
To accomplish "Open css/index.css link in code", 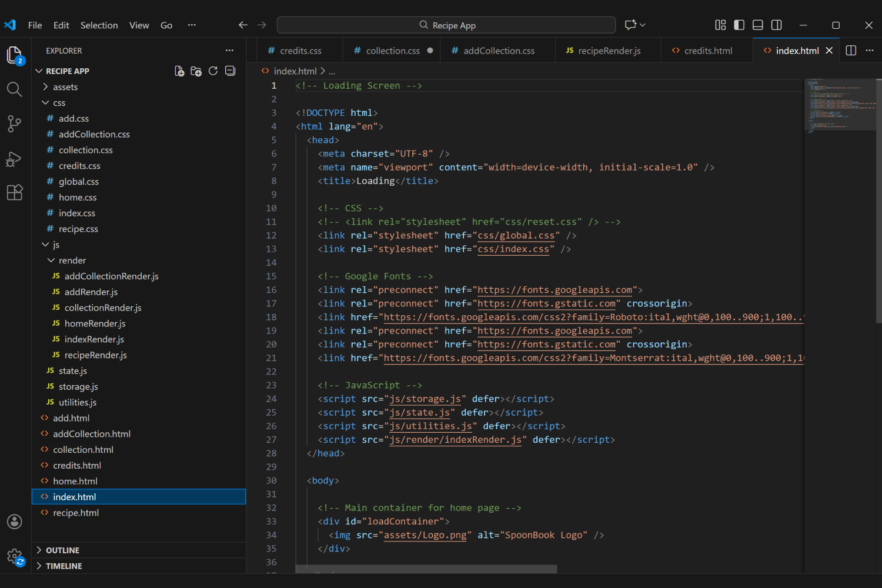I will click(513, 249).
